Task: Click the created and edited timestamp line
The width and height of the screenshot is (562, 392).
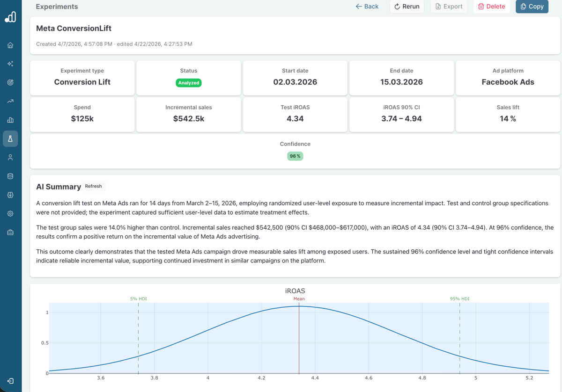Action: point(114,44)
